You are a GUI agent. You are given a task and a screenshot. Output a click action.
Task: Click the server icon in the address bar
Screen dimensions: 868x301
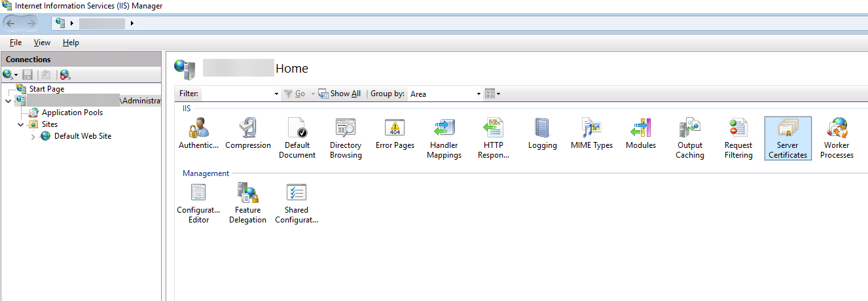pyautogui.click(x=61, y=23)
